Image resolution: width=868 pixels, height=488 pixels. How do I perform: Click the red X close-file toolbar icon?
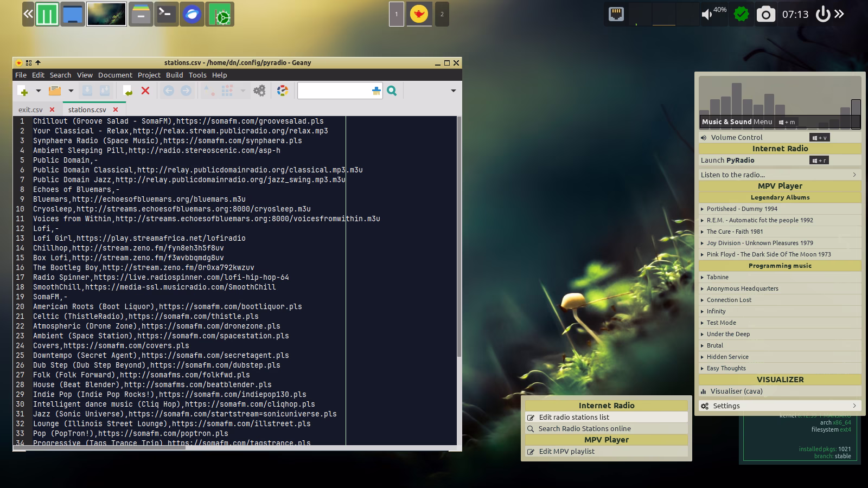coord(145,91)
